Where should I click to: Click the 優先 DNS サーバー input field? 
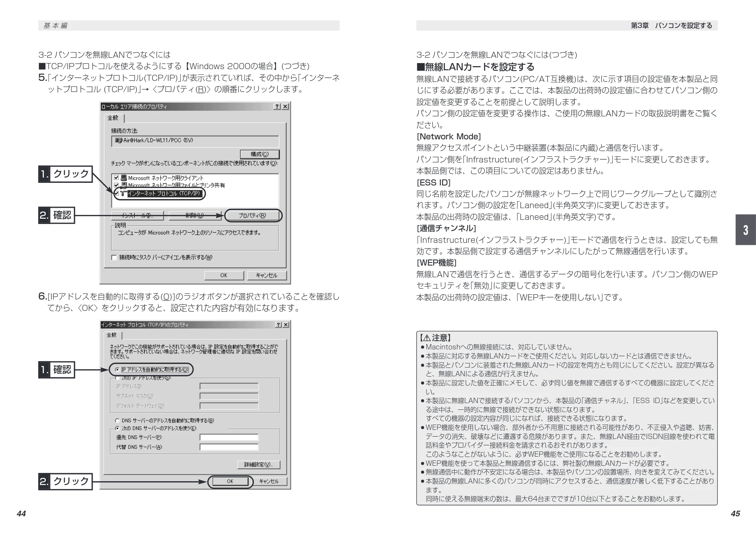click(229, 437)
